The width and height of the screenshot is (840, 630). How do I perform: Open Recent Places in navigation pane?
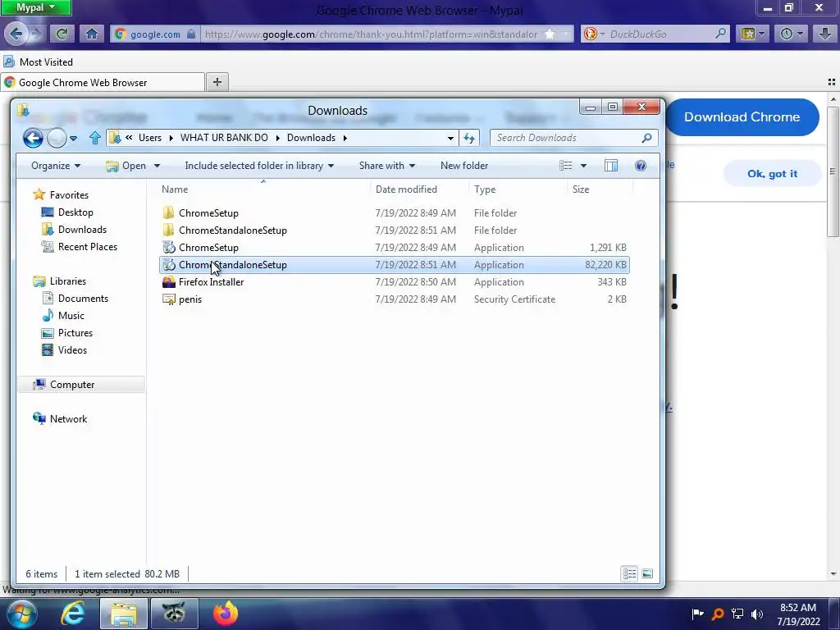pyautogui.click(x=87, y=246)
